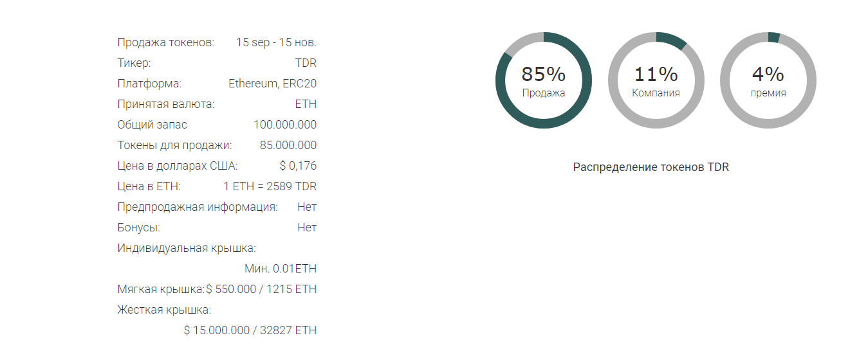Select the $ 0,176 price value
The height and width of the screenshot is (349, 868).
298,166
